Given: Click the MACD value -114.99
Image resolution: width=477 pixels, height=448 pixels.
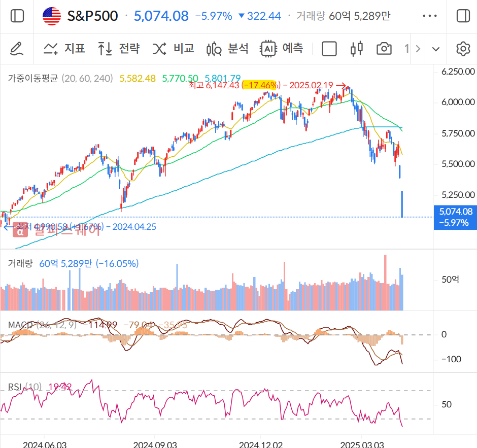Looking at the screenshot, I should (100, 325).
